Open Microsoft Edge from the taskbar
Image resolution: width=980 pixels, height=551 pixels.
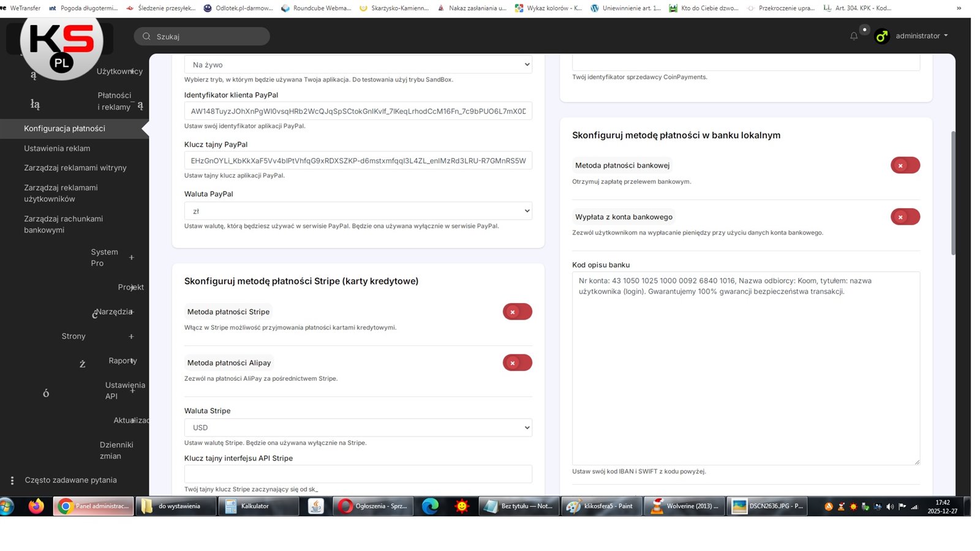[430, 506]
